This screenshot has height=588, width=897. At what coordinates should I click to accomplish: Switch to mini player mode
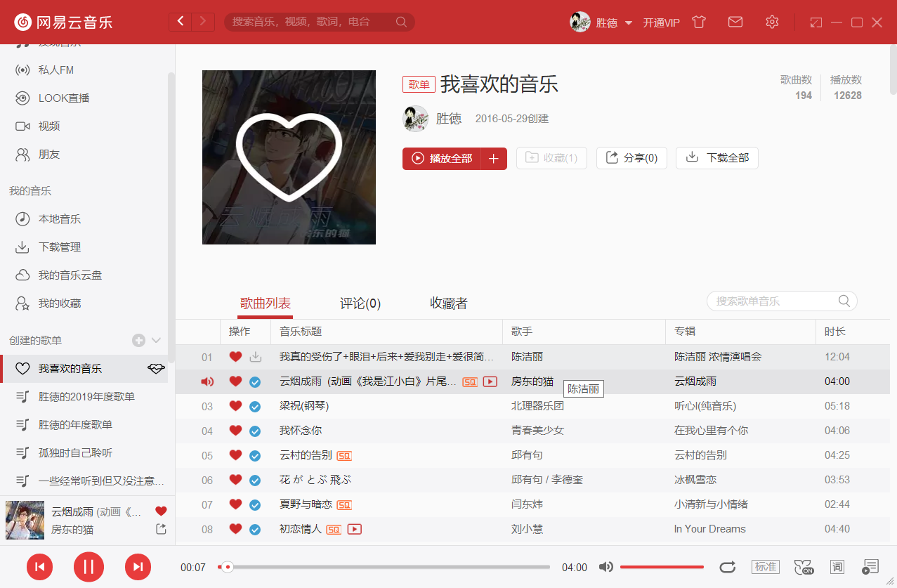point(816,22)
